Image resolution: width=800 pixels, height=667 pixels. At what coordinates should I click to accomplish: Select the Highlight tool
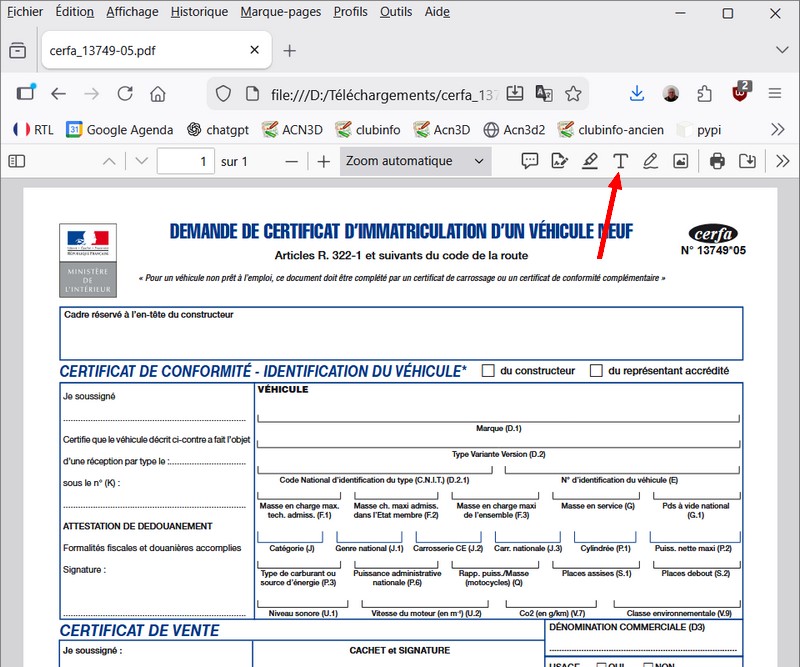[x=590, y=161]
